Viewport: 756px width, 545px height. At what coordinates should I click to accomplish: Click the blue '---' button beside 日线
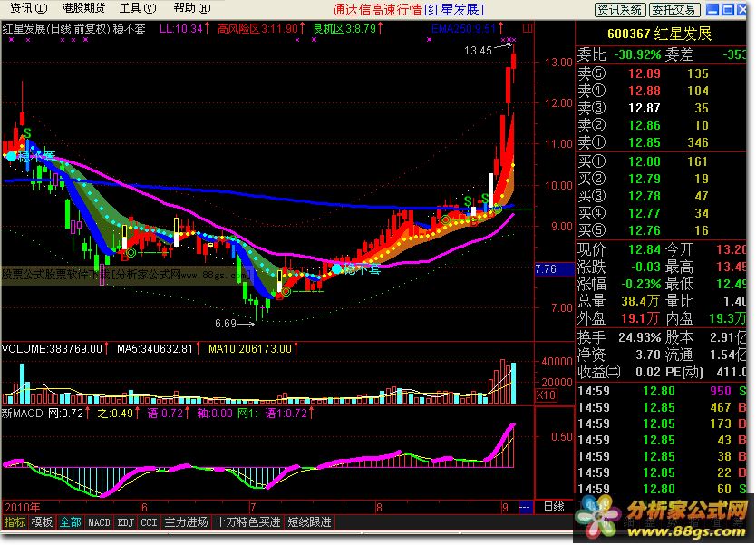click(x=525, y=508)
